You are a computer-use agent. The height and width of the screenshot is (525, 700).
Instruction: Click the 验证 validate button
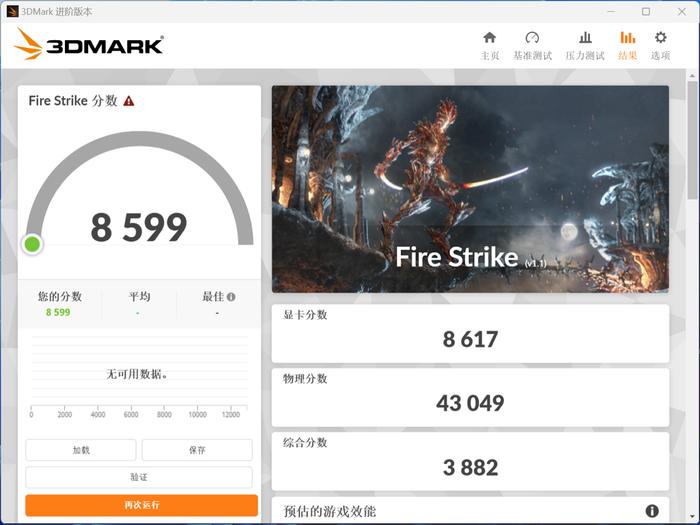139,477
